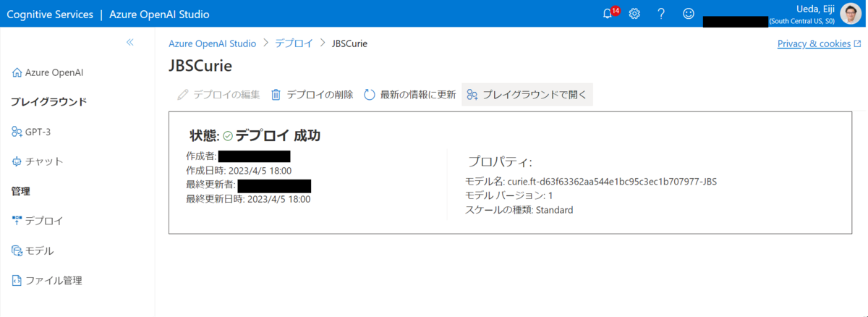Click the 最終更新日時 2023/4/5 18:00 text
Image resolution: width=868 pixels, height=317 pixels.
coord(248,199)
